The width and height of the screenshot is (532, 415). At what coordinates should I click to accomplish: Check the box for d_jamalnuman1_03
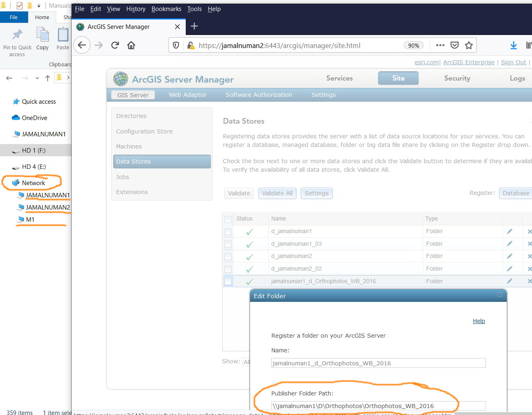[x=228, y=244]
